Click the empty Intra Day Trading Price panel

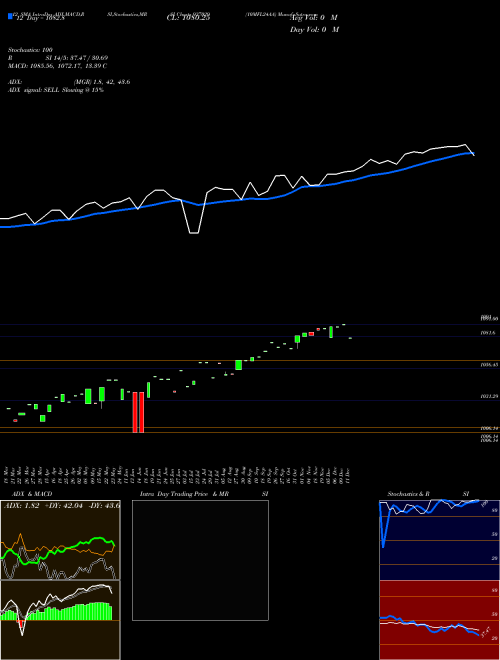(x=200, y=560)
